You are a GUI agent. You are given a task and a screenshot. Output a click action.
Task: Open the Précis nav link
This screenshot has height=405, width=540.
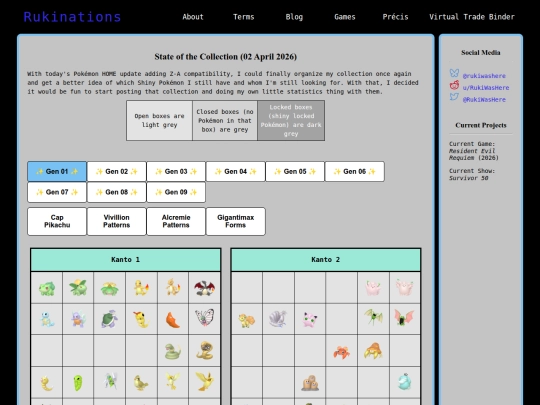click(x=395, y=17)
